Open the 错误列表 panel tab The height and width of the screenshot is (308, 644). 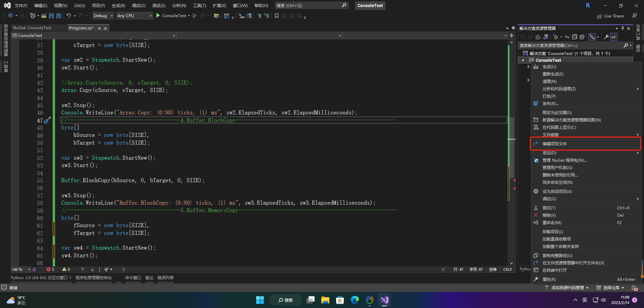(166, 278)
